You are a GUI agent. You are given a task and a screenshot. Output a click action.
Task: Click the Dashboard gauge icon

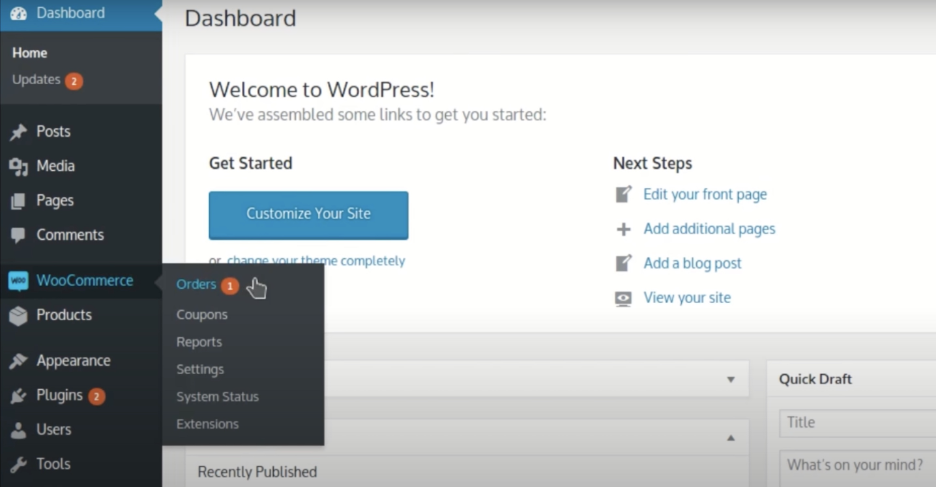pyautogui.click(x=18, y=14)
